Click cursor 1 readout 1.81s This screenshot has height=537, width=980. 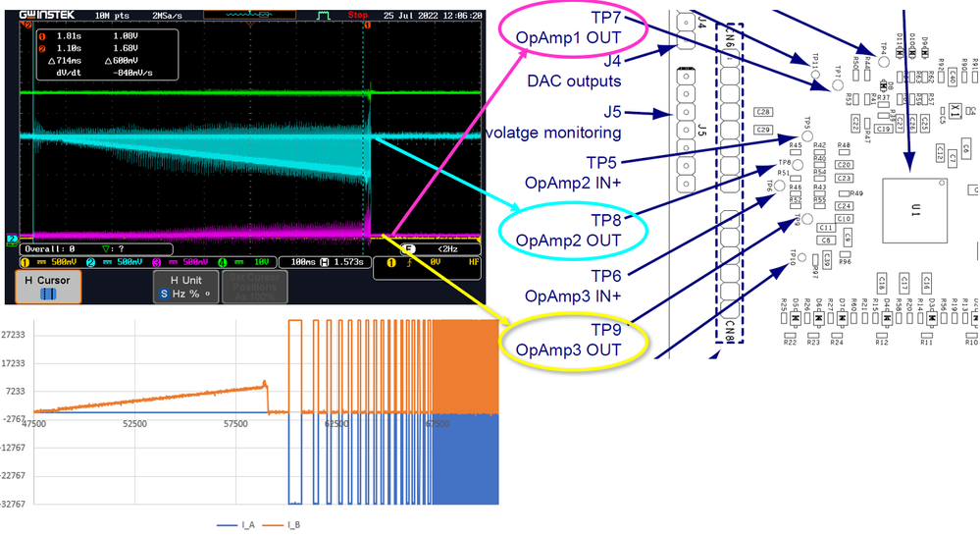coord(68,36)
